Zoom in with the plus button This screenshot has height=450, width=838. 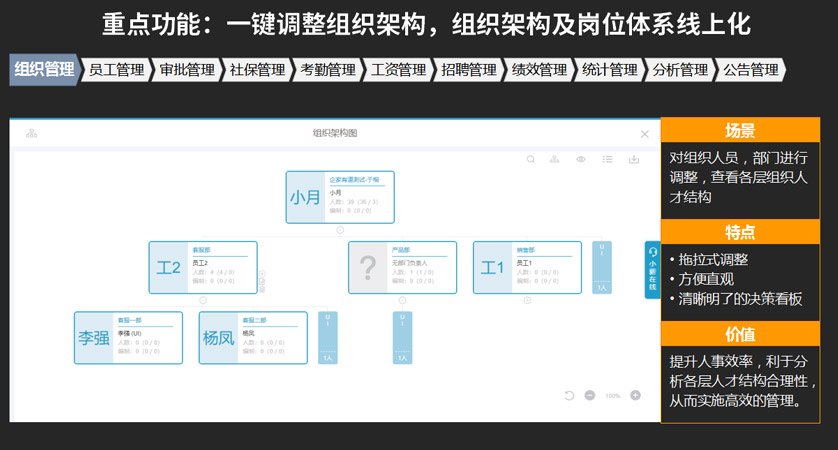point(634,396)
